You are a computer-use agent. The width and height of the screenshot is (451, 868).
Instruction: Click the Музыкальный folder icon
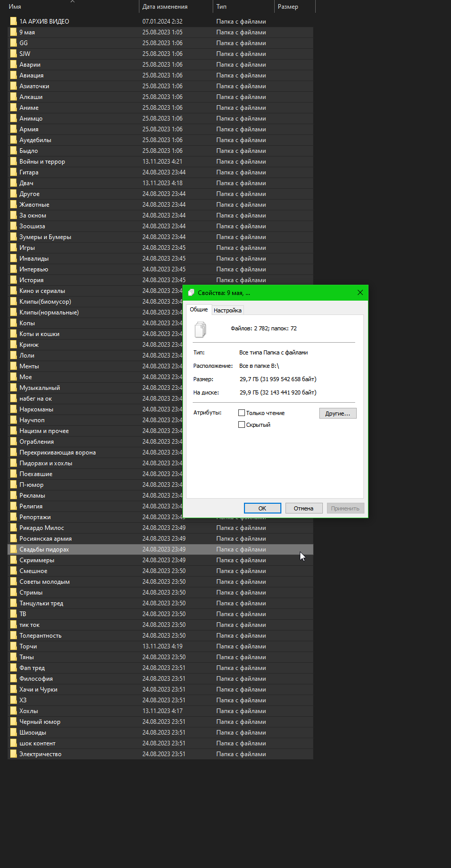tap(13, 388)
